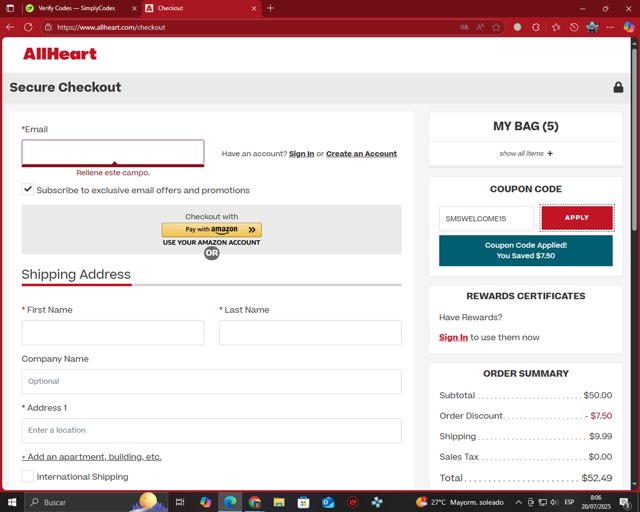The image size is (640, 512).
Task: Switch to the Verify Codes — SimplyCodes tab
Action: click(77, 8)
